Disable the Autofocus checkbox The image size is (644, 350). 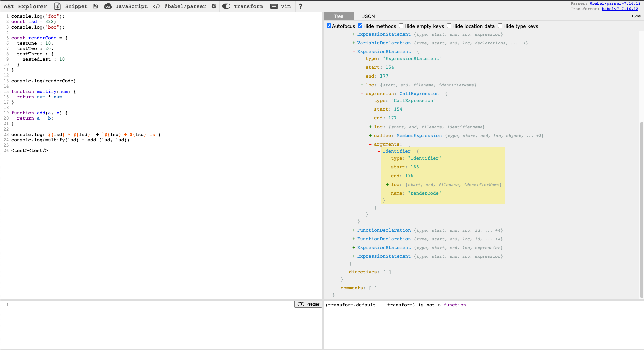point(329,26)
